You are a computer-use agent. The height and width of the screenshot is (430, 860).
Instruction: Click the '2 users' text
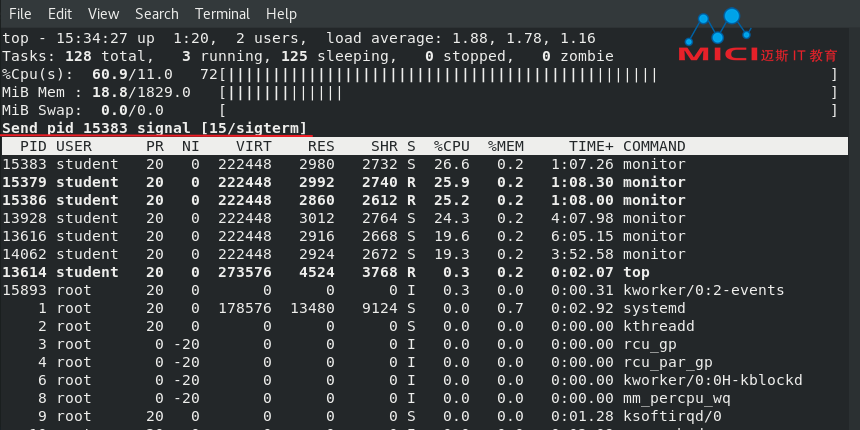pos(271,38)
